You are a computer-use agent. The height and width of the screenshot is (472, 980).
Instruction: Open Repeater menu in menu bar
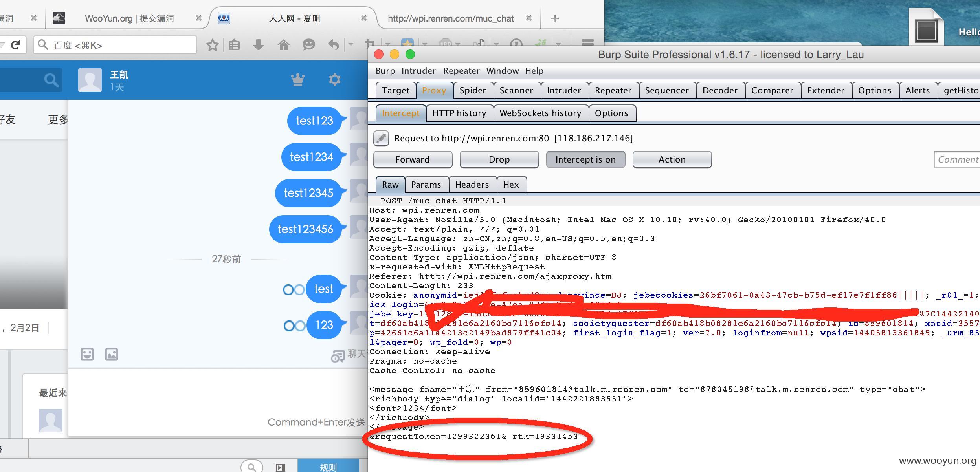point(461,71)
